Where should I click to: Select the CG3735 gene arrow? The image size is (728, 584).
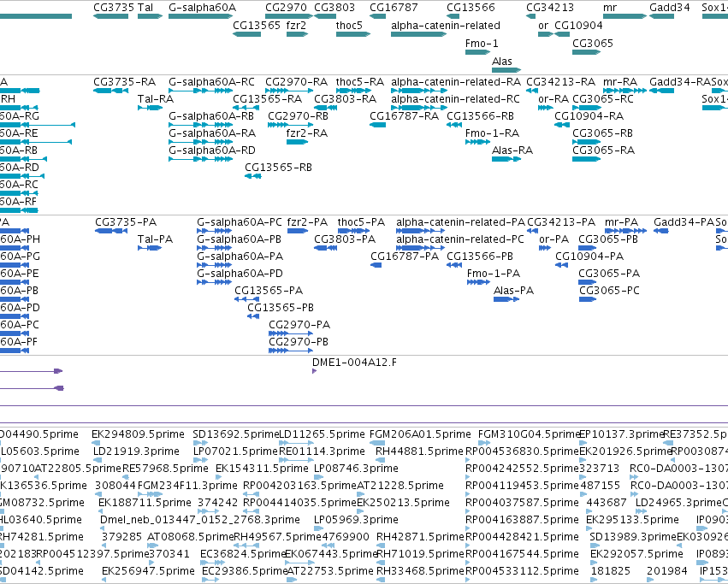coord(110,16)
